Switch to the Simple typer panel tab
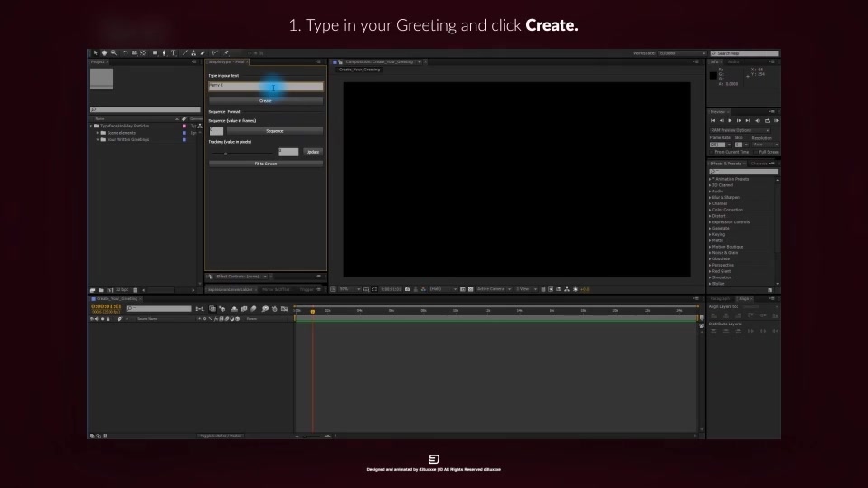Viewport: 868px width, 488px height. pyautogui.click(x=226, y=62)
